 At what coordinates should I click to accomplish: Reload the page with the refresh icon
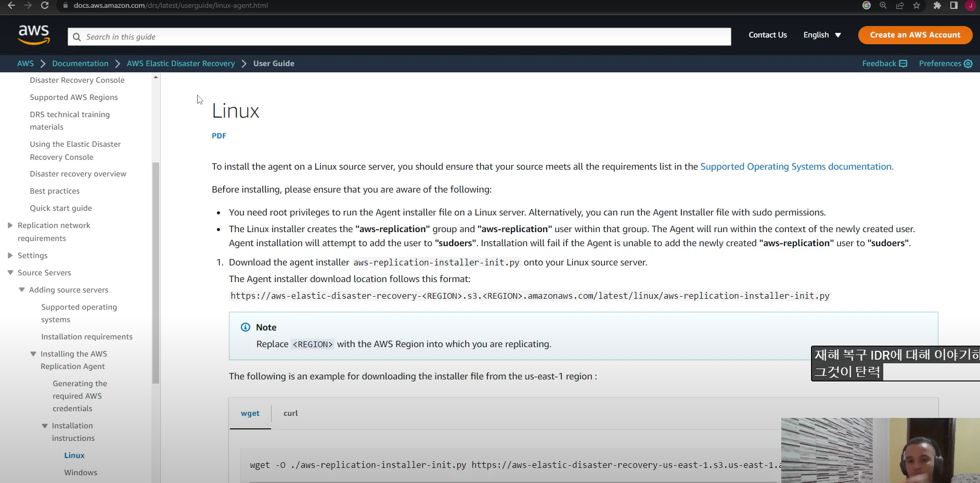pyautogui.click(x=45, y=5)
